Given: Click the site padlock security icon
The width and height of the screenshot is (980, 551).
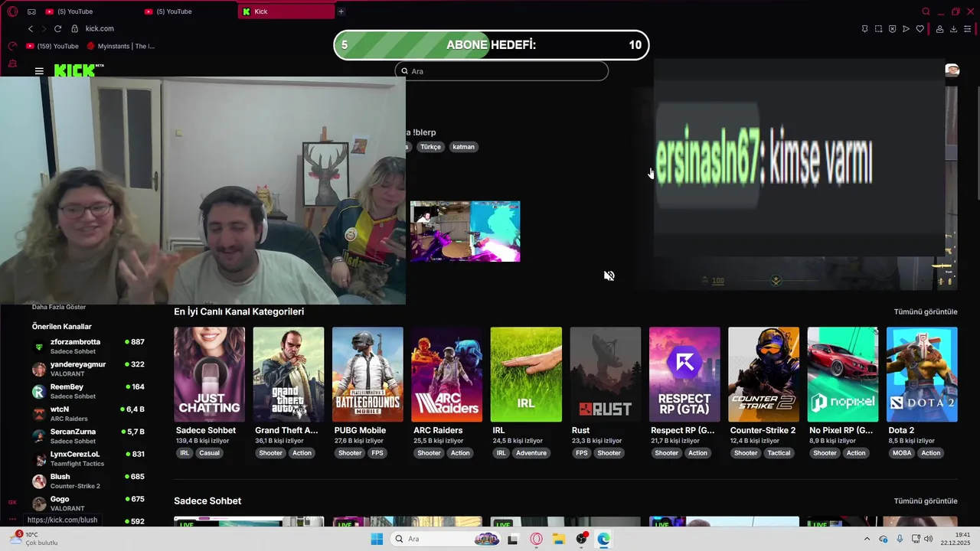Looking at the screenshot, I should [75, 28].
